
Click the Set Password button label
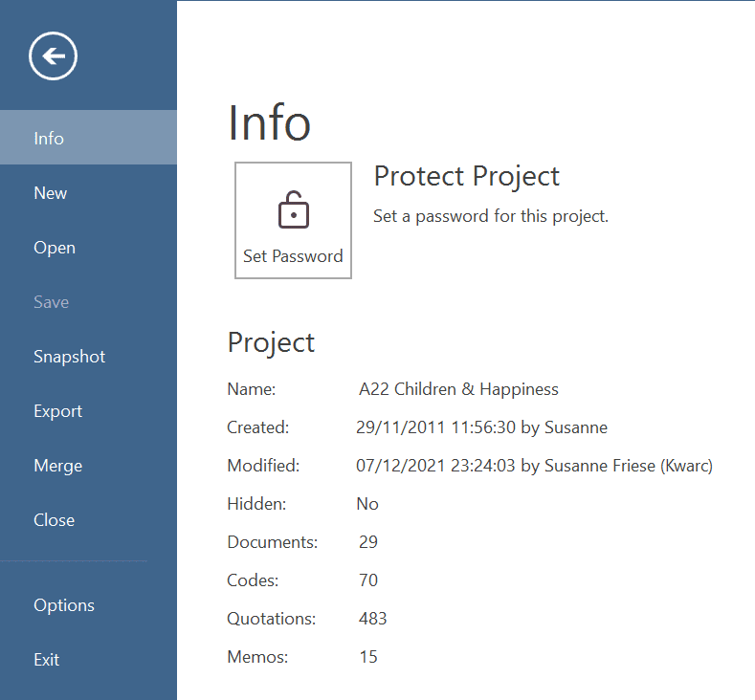293,256
